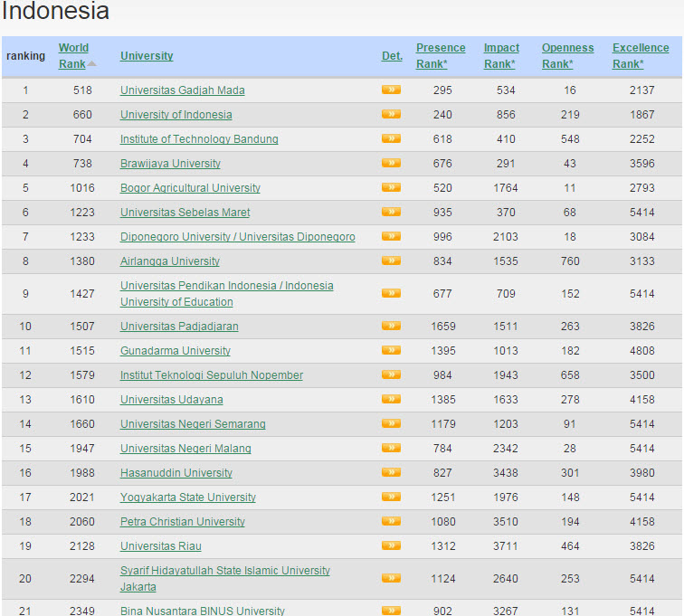Select impact rank value 2103
This screenshot has height=616, width=684.
pos(506,237)
